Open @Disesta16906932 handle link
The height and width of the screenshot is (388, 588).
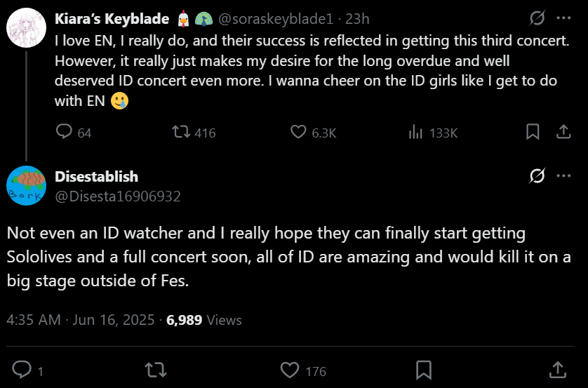[117, 196]
